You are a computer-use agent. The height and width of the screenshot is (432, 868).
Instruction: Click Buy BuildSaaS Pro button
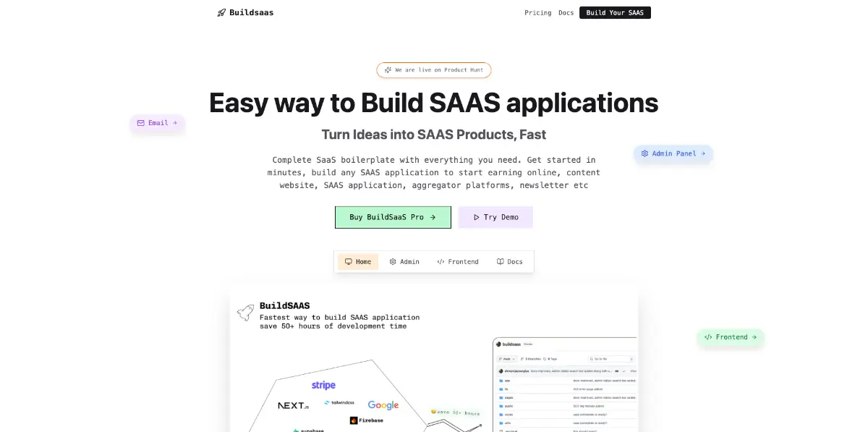(393, 217)
